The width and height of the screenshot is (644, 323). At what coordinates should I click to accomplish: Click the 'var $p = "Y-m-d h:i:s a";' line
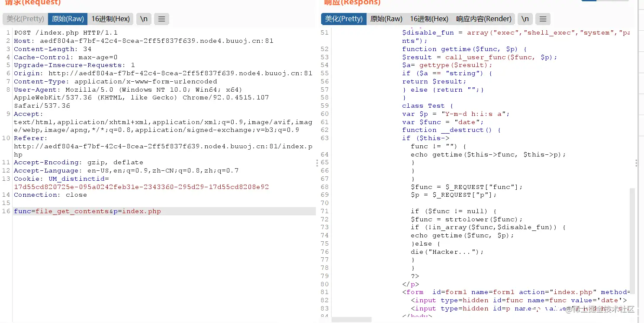tap(456, 114)
